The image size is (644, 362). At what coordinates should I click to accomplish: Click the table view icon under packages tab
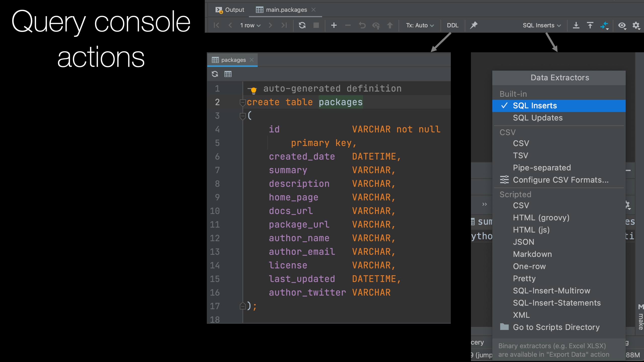pyautogui.click(x=228, y=74)
